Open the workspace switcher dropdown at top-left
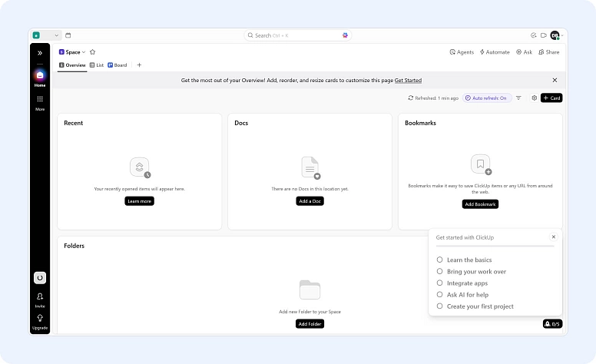This screenshot has height=364, width=596. (45, 35)
